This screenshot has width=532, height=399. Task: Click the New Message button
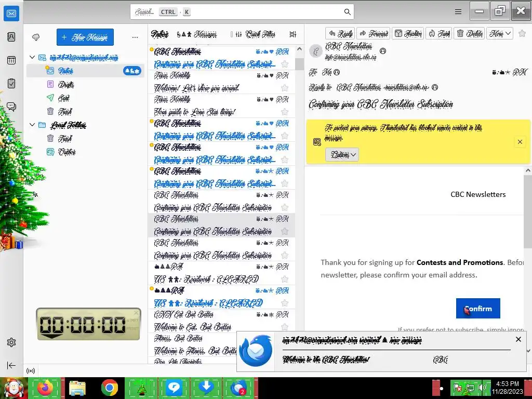(x=85, y=37)
